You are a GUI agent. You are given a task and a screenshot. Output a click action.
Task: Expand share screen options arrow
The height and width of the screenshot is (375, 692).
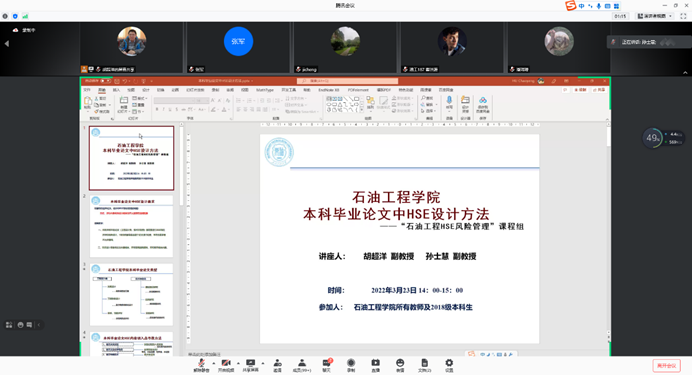[x=263, y=363]
